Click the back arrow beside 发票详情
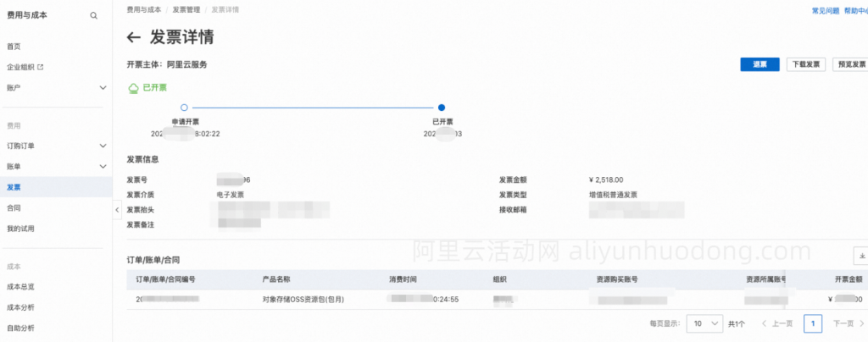This screenshot has height=342, width=868. [x=133, y=37]
